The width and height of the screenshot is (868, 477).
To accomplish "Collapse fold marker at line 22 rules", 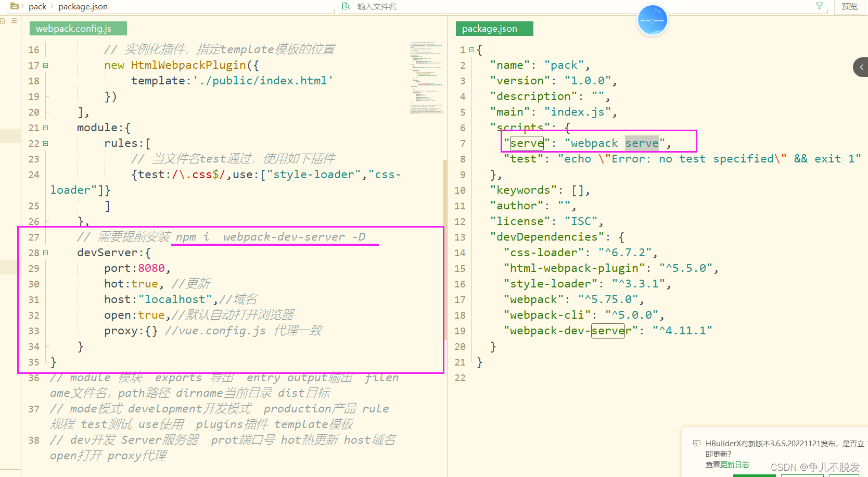I will [x=46, y=143].
